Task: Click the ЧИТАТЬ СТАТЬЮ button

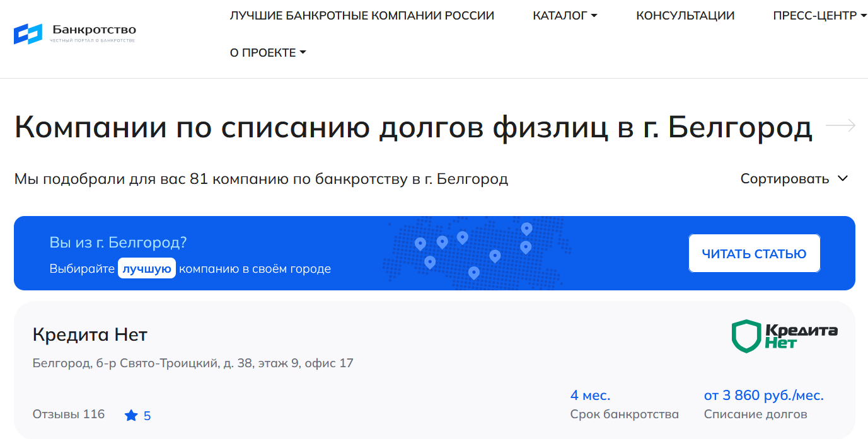Action: (x=755, y=254)
